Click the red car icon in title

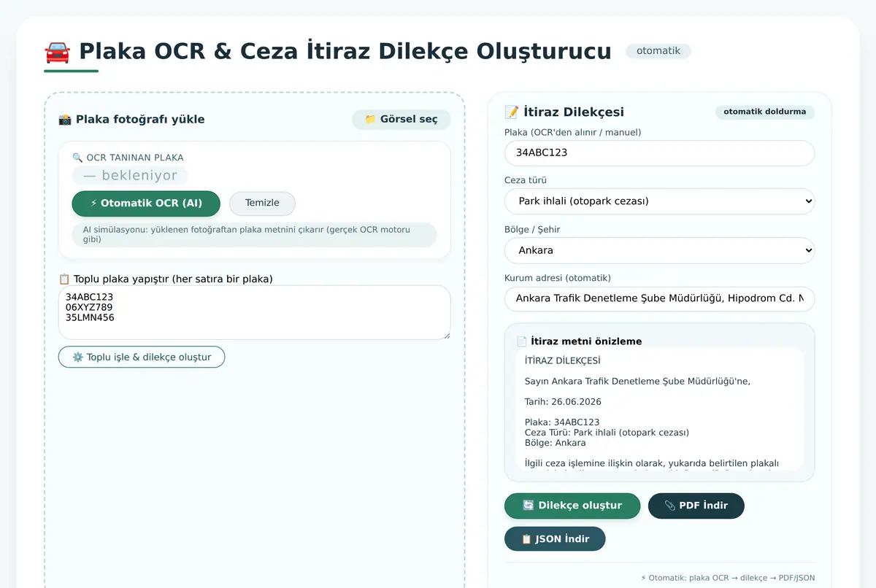tap(57, 53)
